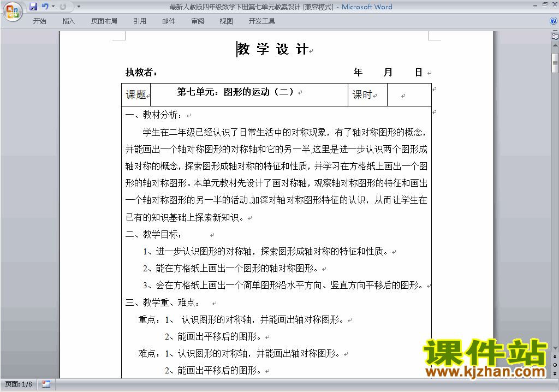Click the heading 一、教材分析：

coord(154,115)
